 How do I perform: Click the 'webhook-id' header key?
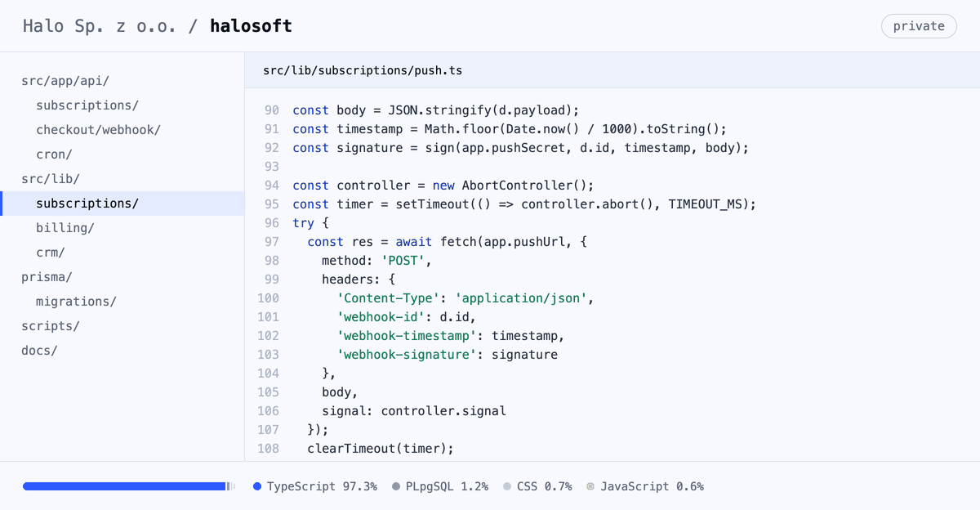click(x=381, y=317)
